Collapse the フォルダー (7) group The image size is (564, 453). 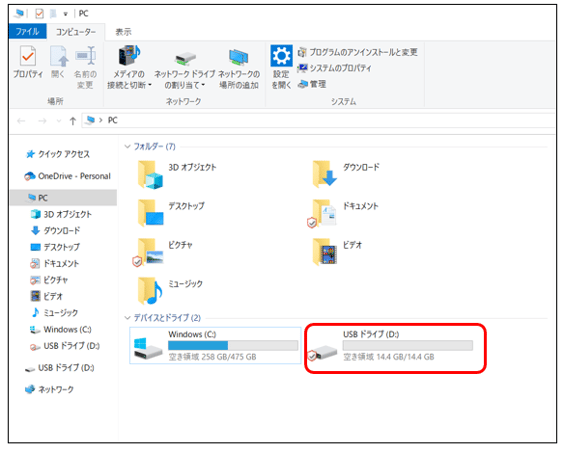pyautogui.click(x=127, y=146)
